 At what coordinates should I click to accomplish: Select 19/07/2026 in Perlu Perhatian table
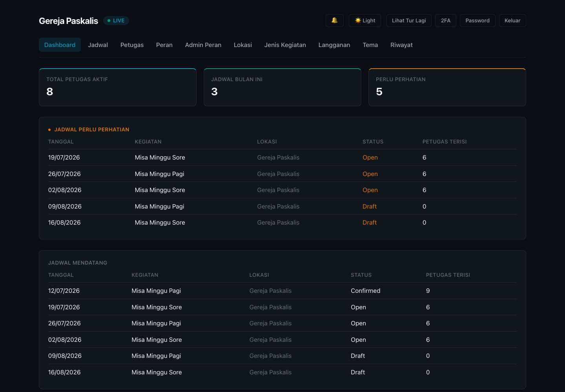(64, 158)
